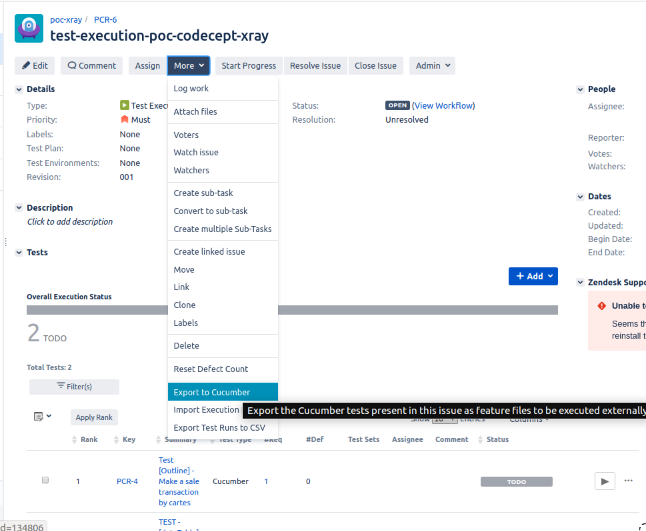Select Import Execution menu entry

pyautogui.click(x=205, y=410)
